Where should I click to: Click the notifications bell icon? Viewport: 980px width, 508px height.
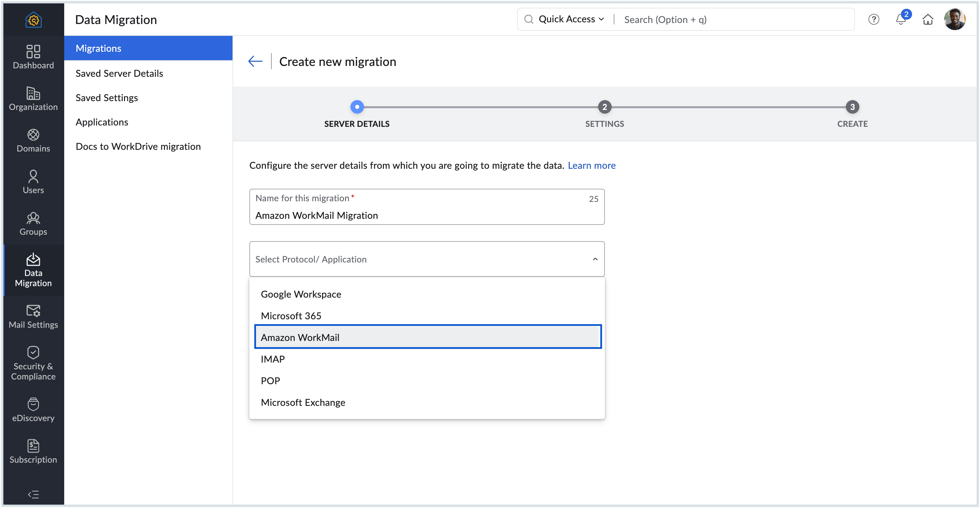click(x=901, y=19)
